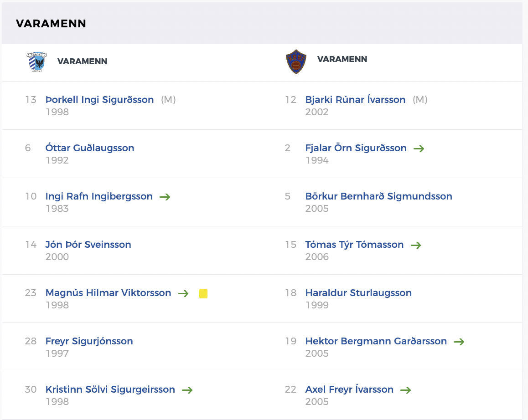The width and height of the screenshot is (528, 420).
Task: Click substitution arrow next to Fjalar Örn Sigurðsson
Action: (x=419, y=149)
